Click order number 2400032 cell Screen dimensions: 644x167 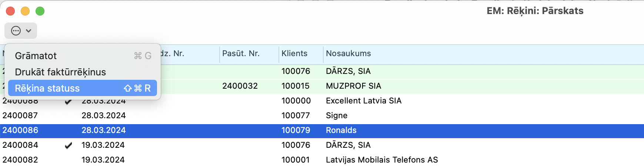[240, 86]
